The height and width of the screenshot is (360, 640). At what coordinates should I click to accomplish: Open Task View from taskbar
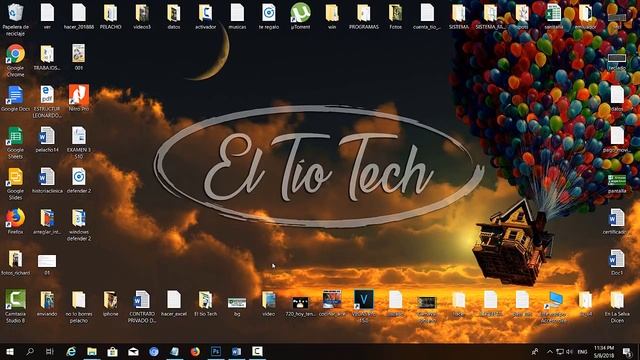50,352
